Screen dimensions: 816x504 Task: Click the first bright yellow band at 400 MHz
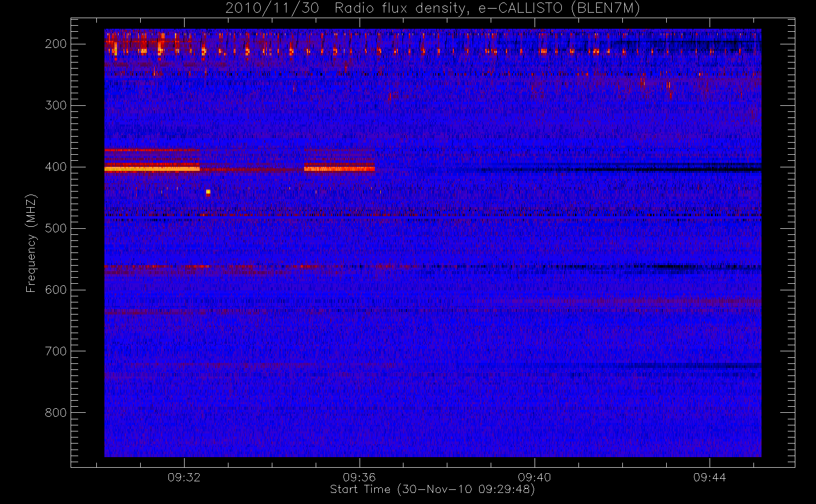click(152, 169)
